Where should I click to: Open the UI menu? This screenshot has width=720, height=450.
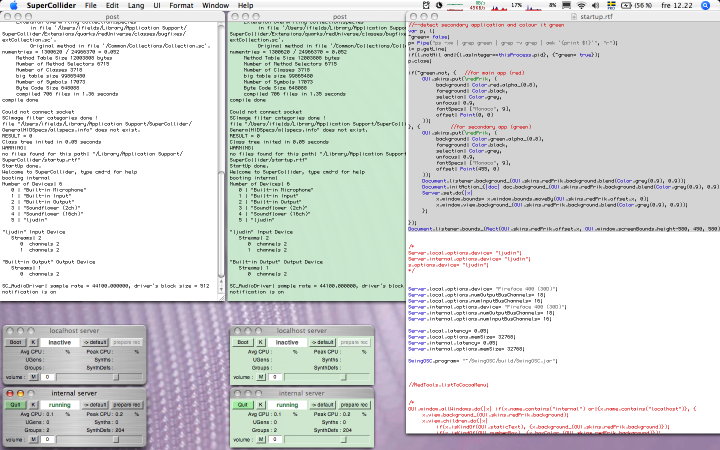(x=157, y=6)
